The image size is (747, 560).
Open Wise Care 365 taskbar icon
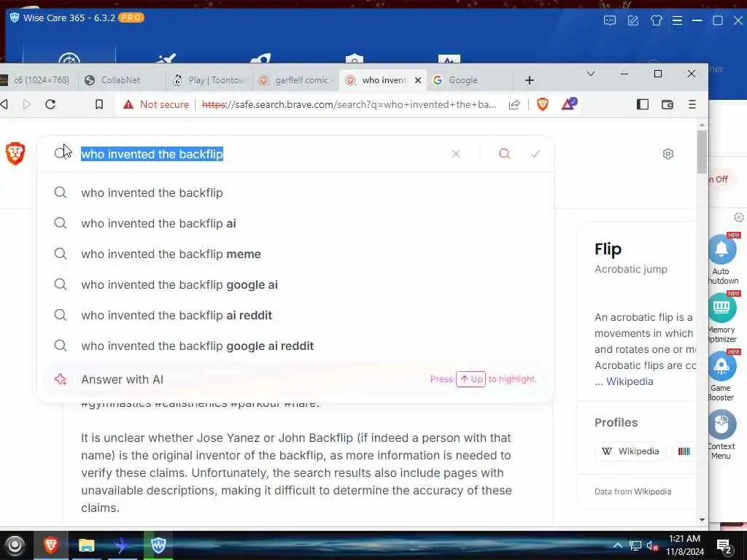(x=158, y=545)
